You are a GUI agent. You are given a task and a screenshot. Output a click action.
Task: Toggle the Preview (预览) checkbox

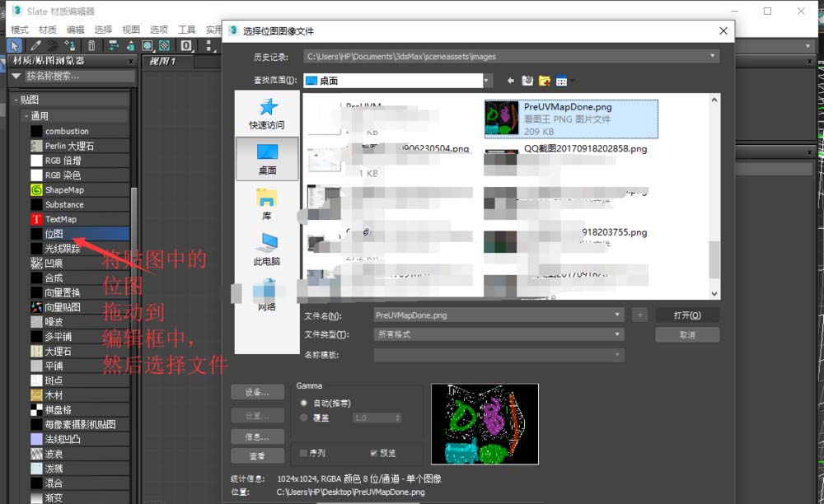373,453
